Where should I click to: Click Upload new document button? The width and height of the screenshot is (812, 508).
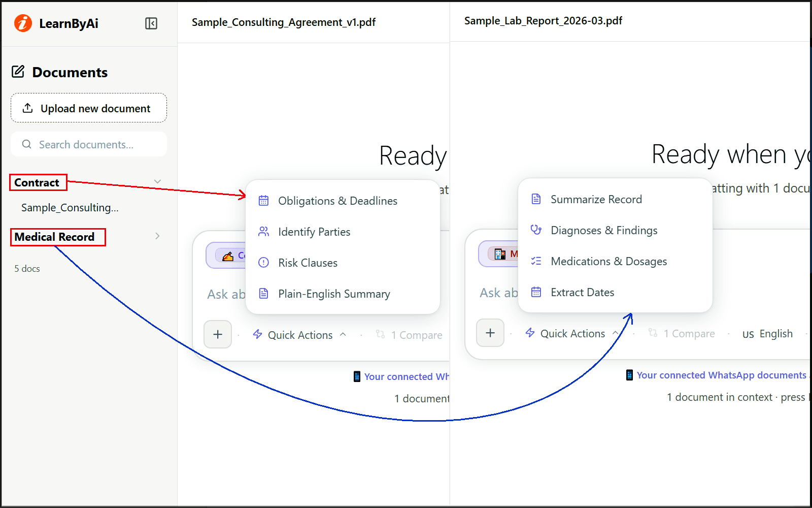pyautogui.click(x=89, y=108)
